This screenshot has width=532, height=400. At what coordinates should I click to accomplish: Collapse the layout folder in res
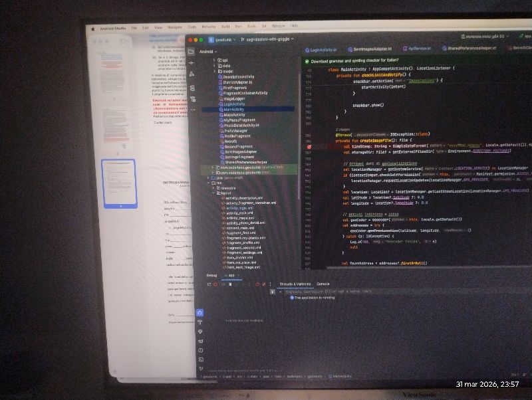tap(214, 192)
